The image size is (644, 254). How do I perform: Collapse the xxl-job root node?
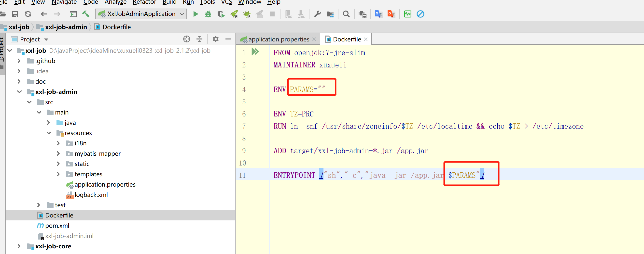pos(10,51)
